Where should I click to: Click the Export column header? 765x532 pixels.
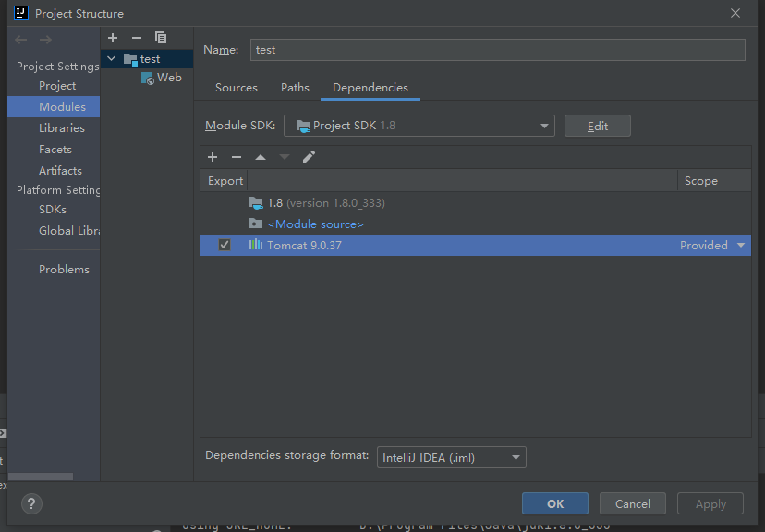[225, 181]
